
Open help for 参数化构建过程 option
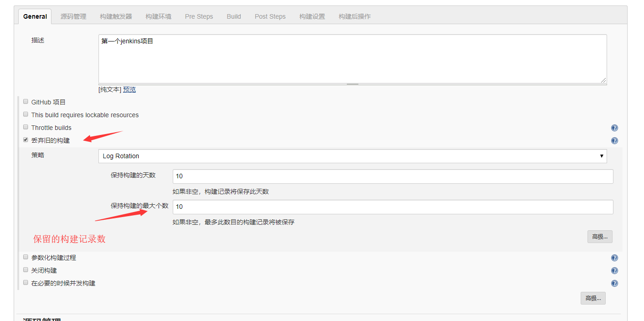click(x=614, y=258)
